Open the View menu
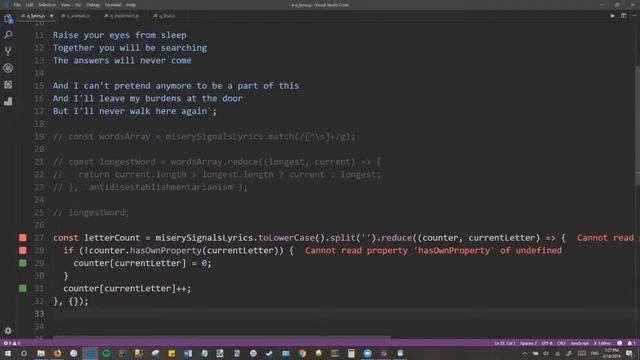The image size is (640, 360). pos(65,5)
